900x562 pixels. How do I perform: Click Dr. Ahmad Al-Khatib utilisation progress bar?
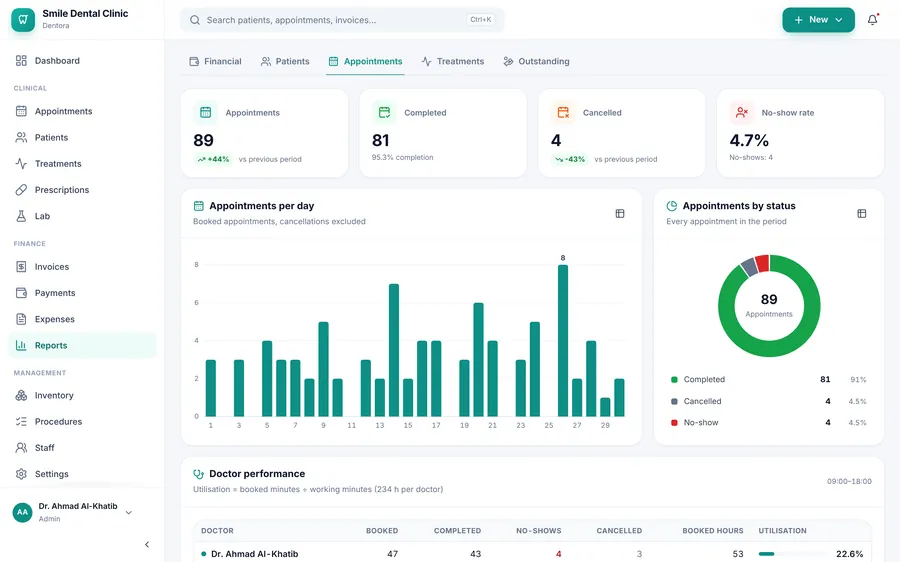pos(793,554)
